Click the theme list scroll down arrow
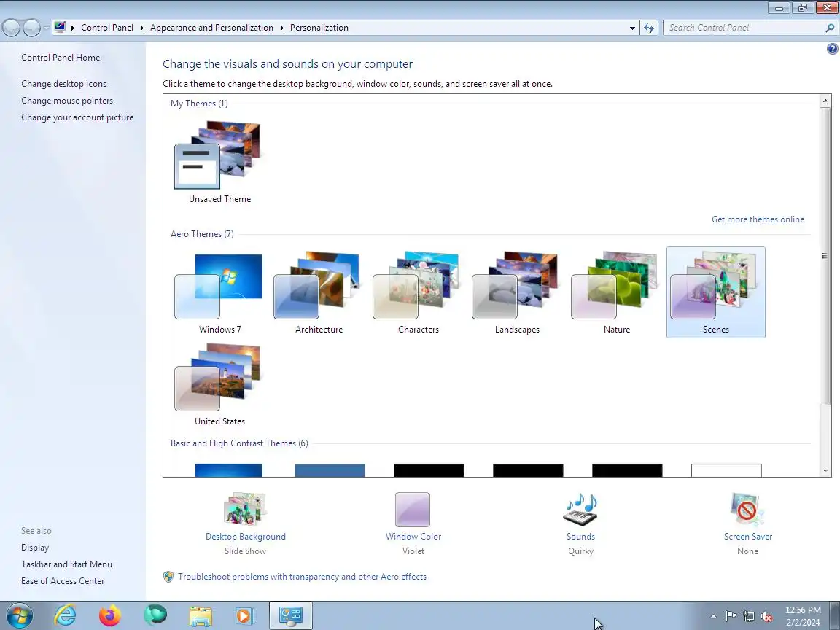Image resolution: width=840 pixels, height=630 pixels. pos(825,471)
